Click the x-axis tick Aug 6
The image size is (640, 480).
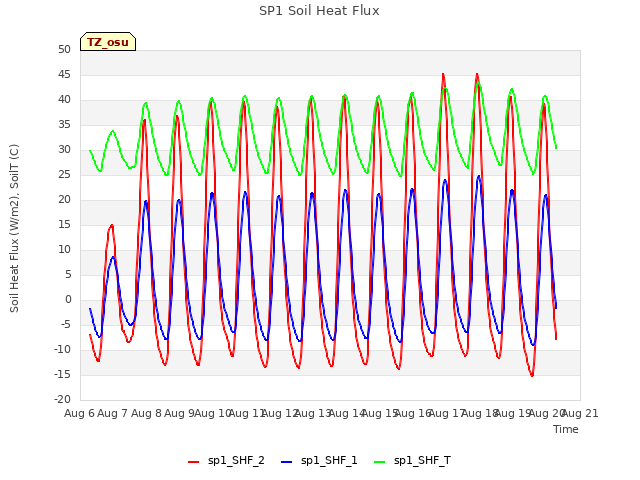click(x=80, y=413)
